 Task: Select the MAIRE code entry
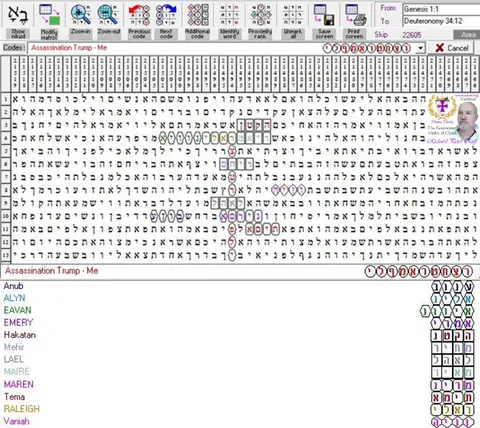click(16, 372)
